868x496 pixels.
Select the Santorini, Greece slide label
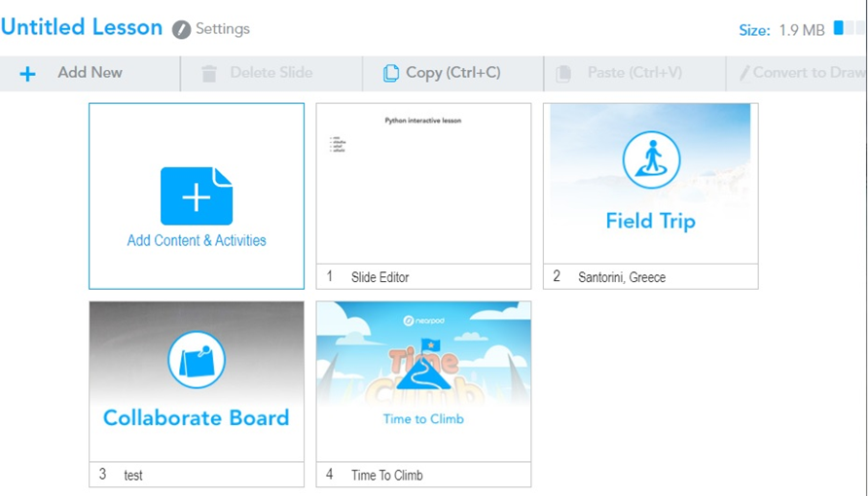[622, 277]
